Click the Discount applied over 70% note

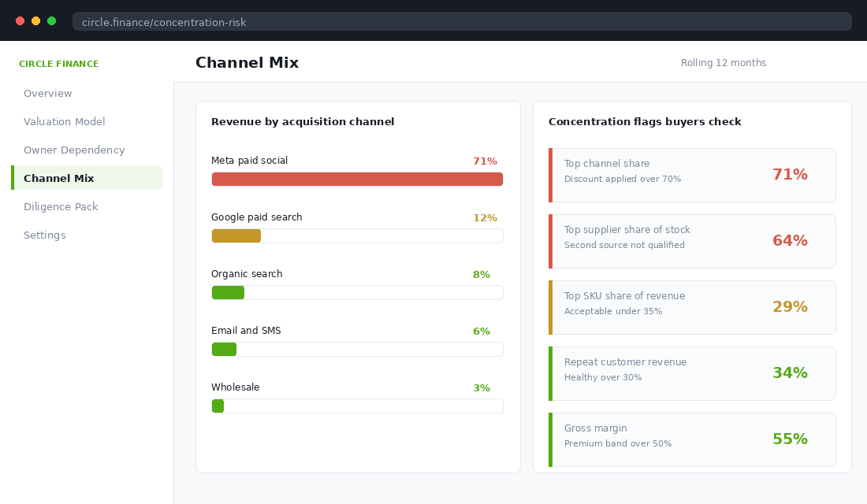click(x=623, y=179)
